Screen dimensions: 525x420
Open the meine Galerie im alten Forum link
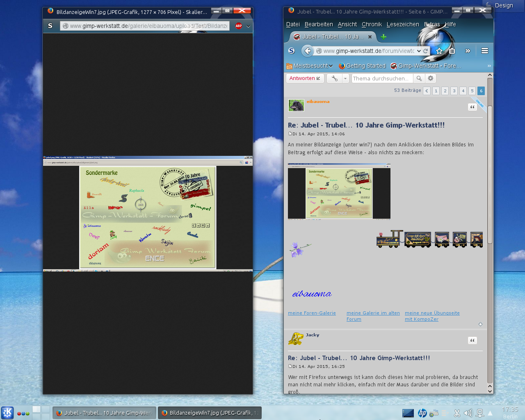[x=373, y=316]
